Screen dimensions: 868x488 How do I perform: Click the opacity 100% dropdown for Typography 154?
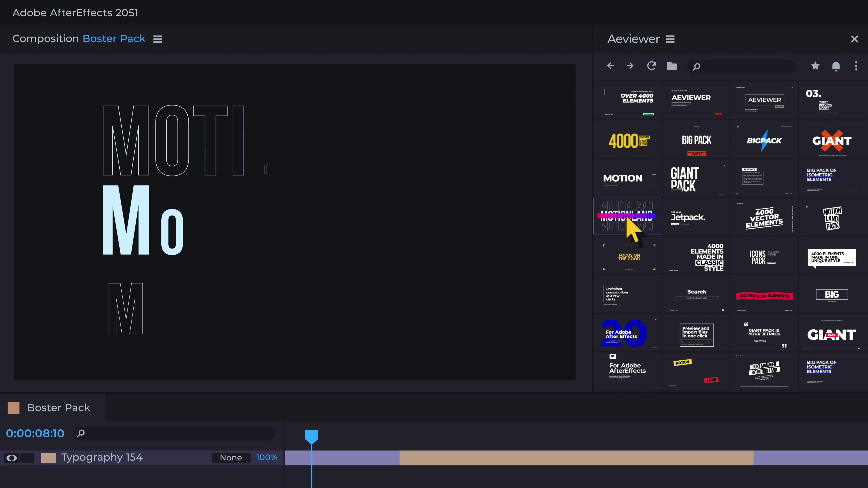pyautogui.click(x=267, y=457)
